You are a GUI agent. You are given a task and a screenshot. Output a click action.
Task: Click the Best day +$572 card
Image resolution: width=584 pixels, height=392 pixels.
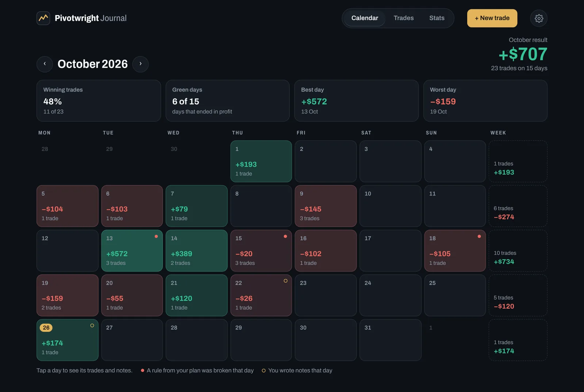coord(356,101)
